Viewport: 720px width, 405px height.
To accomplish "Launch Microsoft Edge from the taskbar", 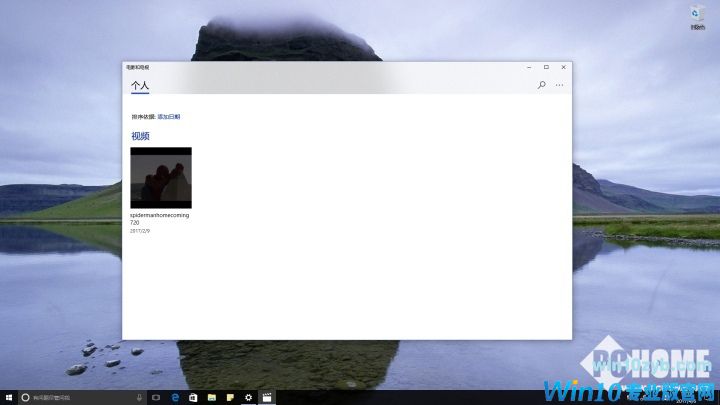I will (175, 397).
